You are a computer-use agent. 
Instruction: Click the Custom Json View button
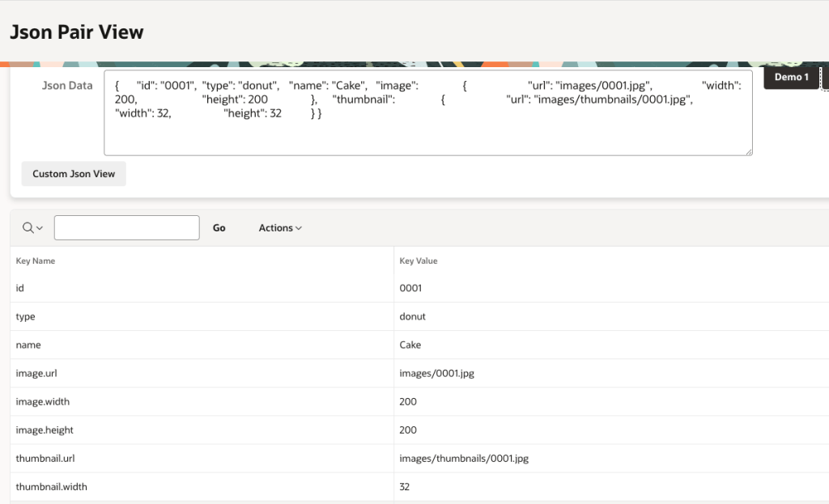[74, 174]
